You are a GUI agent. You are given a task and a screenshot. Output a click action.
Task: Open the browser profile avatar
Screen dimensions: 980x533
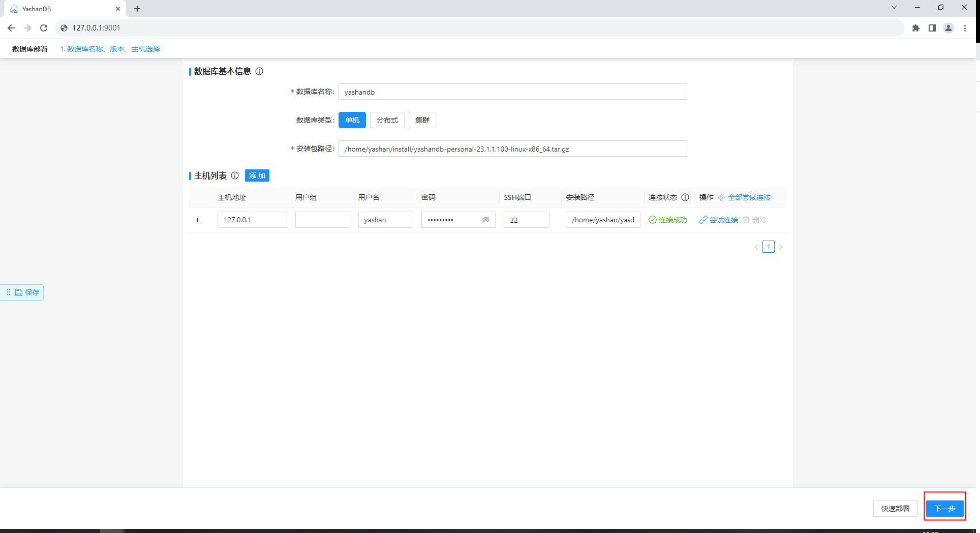(x=948, y=28)
